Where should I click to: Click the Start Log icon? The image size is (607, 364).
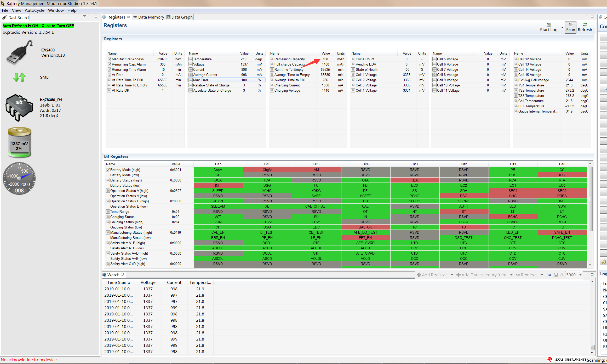549,25
